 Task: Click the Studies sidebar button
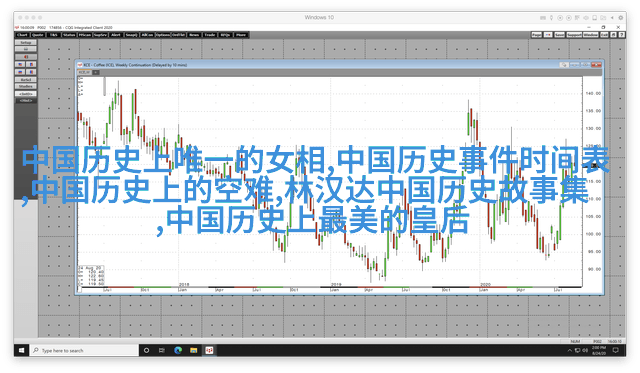26,87
